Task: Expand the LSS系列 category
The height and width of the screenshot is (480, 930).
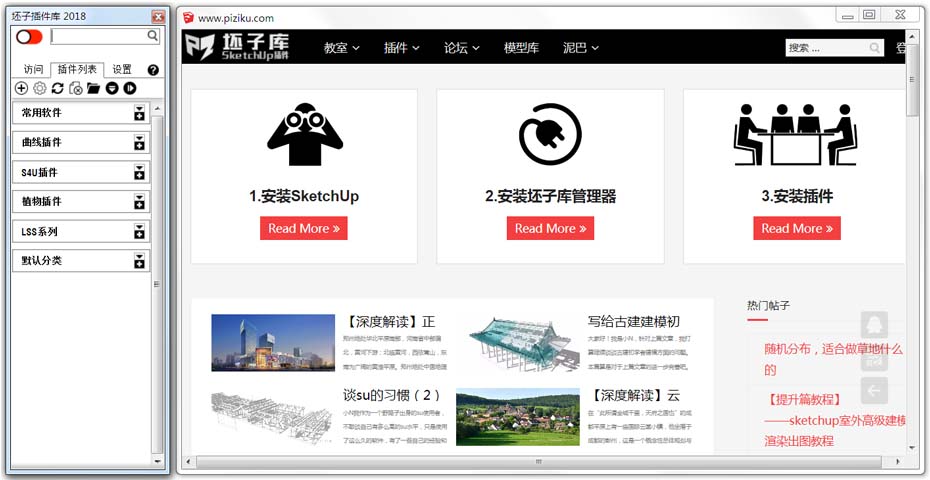Action: (140, 231)
